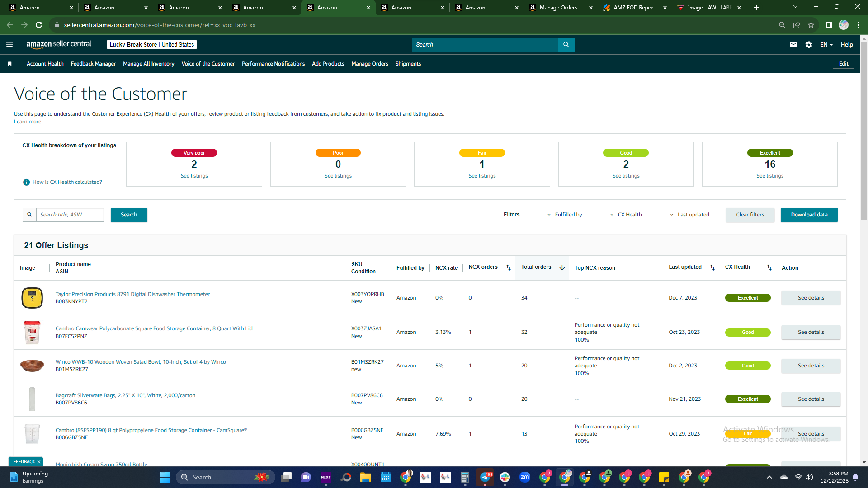Image resolution: width=868 pixels, height=488 pixels.
Task: Click the Clear filters button
Action: coord(750,215)
